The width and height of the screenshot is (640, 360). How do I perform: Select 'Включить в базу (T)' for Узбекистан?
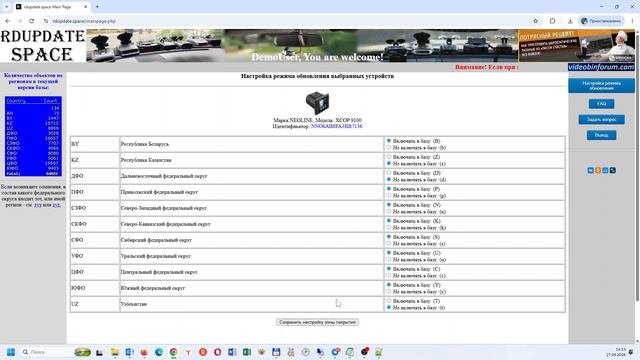(389, 301)
